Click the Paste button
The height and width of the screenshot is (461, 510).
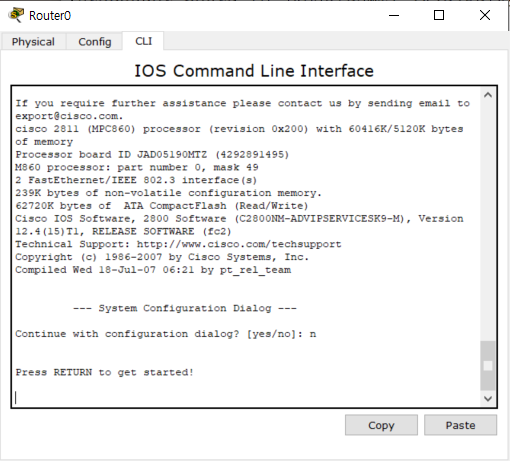tap(460, 425)
